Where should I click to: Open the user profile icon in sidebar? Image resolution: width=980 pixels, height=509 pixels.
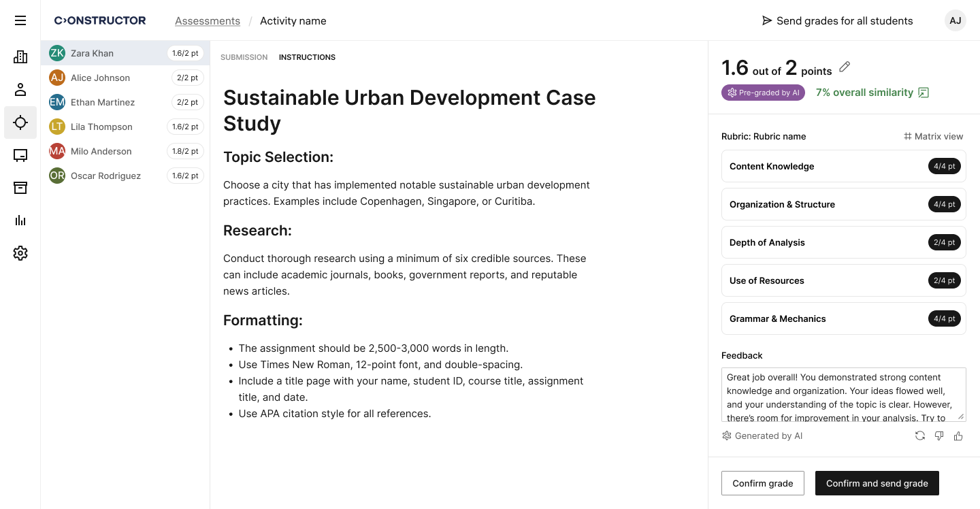click(20, 89)
